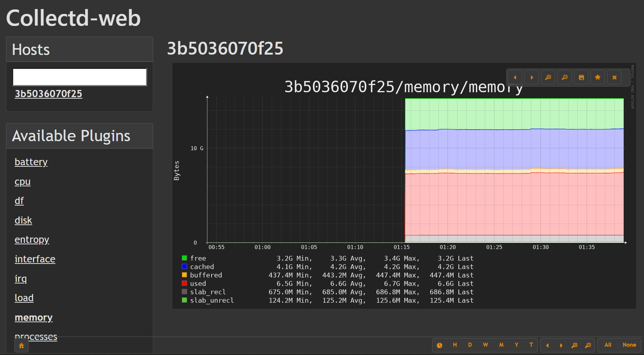Select None in bottom toolbar

[629, 345]
